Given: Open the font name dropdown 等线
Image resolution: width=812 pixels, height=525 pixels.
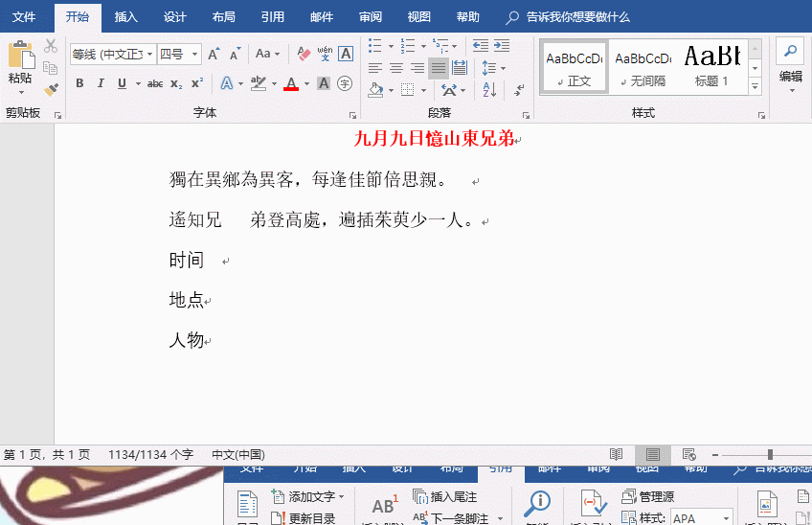Looking at the screenshot, I should click(x=149, y=54).
